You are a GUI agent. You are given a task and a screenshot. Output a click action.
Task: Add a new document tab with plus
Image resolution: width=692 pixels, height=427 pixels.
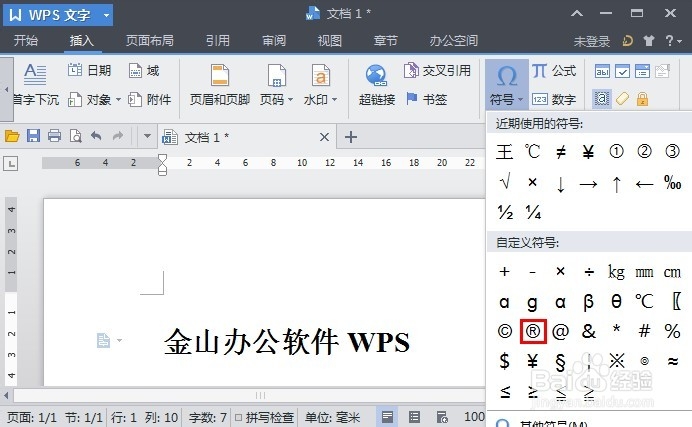pyautogui.click(x=351, y=137)
